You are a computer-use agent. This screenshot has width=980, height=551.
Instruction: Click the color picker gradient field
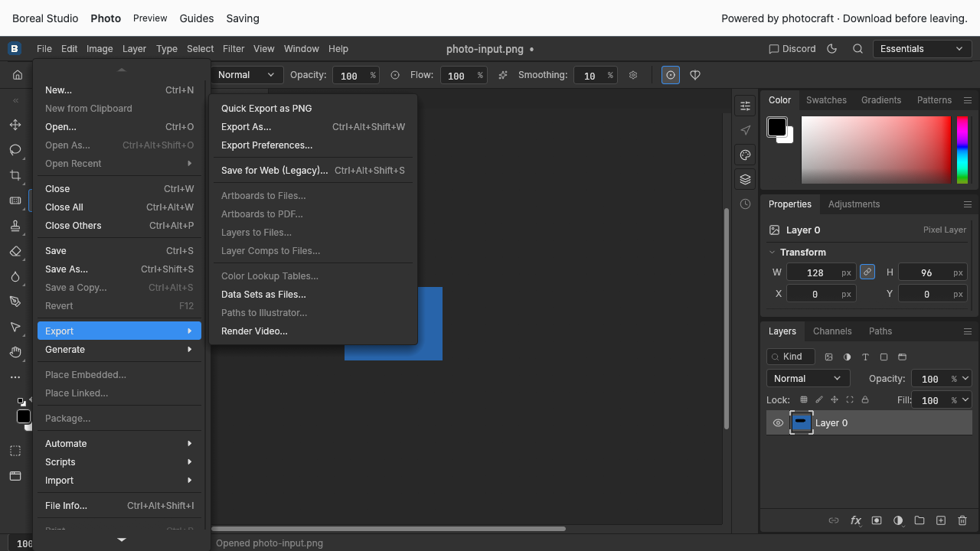pos(876,150)
